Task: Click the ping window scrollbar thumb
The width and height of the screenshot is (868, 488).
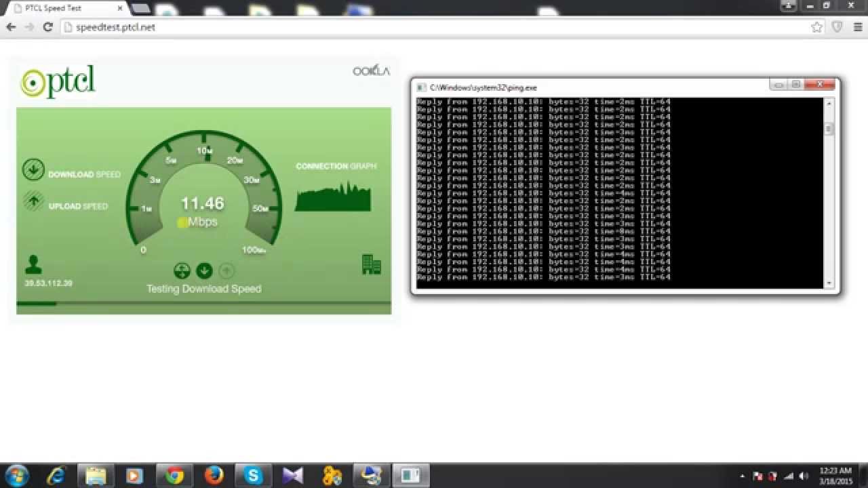Action: click(829, 129)
